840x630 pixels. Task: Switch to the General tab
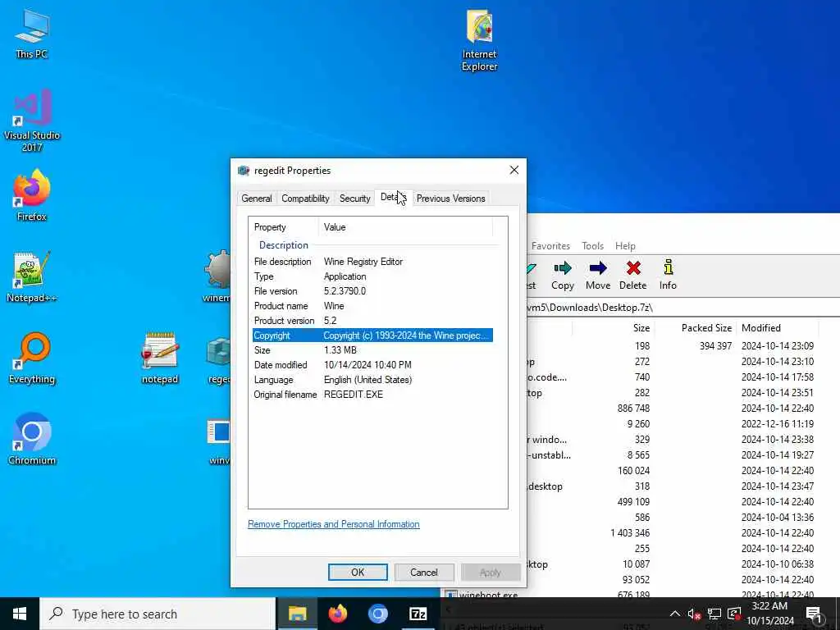pyautogui.click(x=257, y=199)
